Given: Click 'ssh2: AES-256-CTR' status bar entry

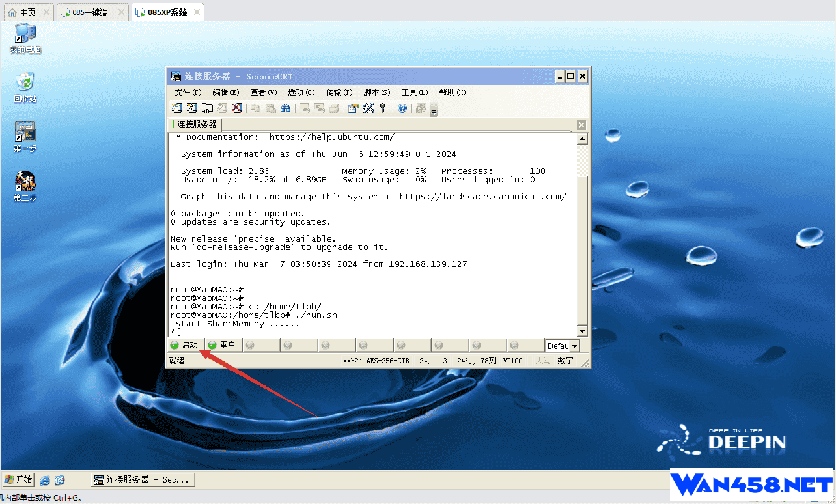Looking at the screenshot, I should pos(376,361).
